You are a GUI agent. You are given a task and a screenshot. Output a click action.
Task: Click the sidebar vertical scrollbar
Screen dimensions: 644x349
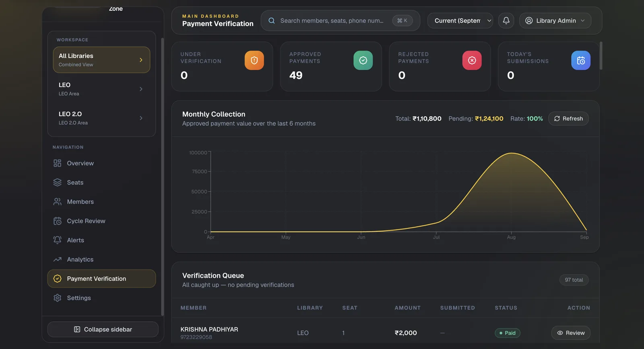162,177
